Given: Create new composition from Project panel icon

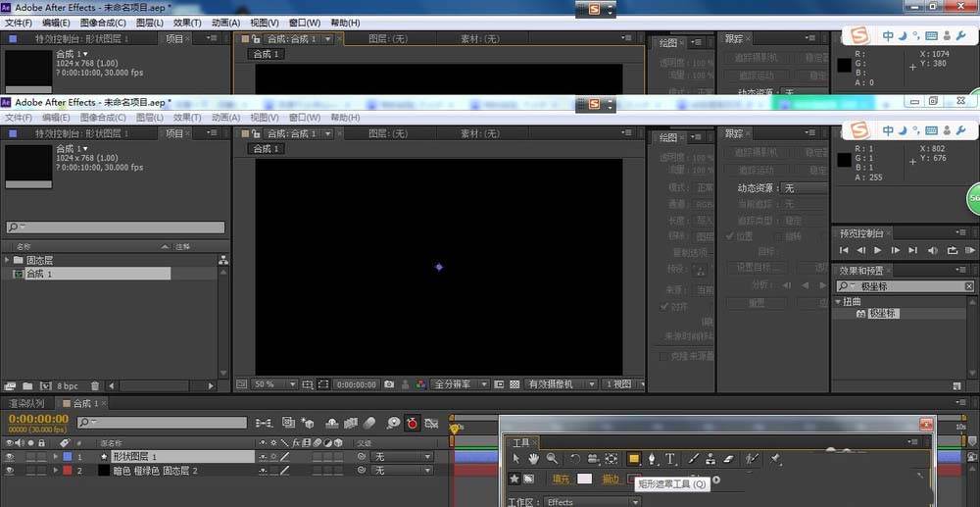Looking at the screenshot, I should coord(45,385).
